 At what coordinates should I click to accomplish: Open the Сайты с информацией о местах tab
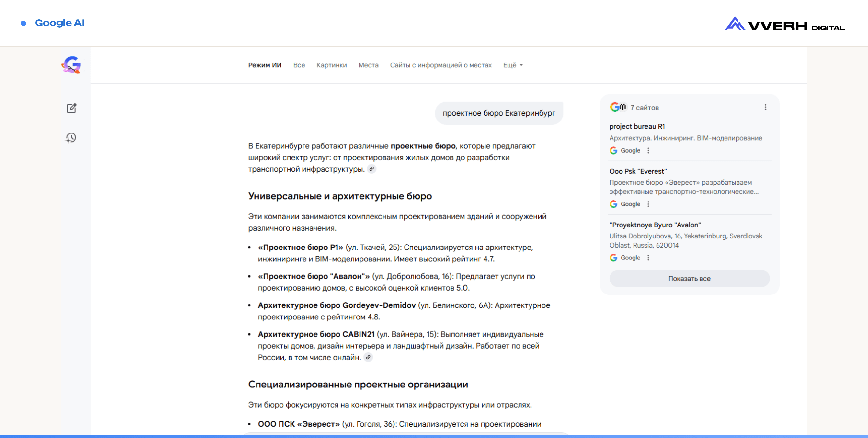tap(441, 65)
